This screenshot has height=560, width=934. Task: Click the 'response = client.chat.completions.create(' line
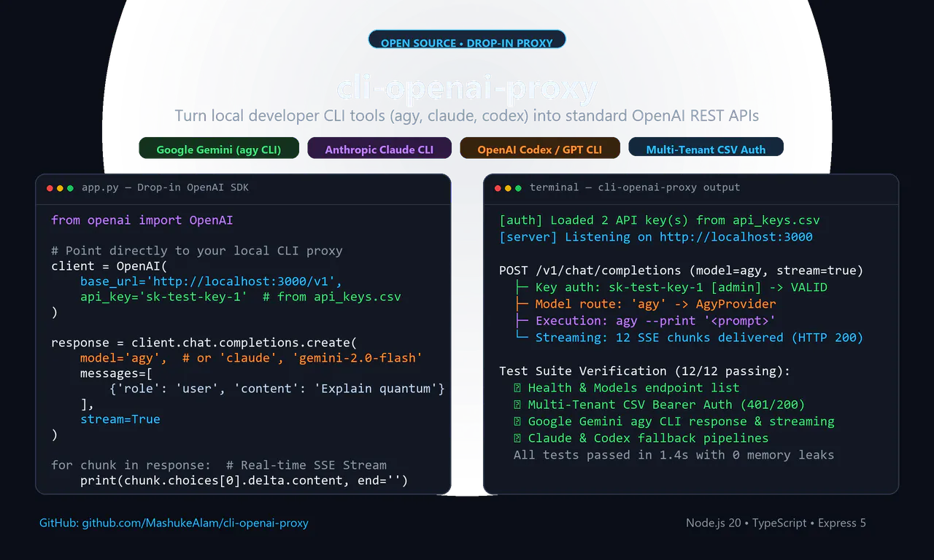coord(204,343)
